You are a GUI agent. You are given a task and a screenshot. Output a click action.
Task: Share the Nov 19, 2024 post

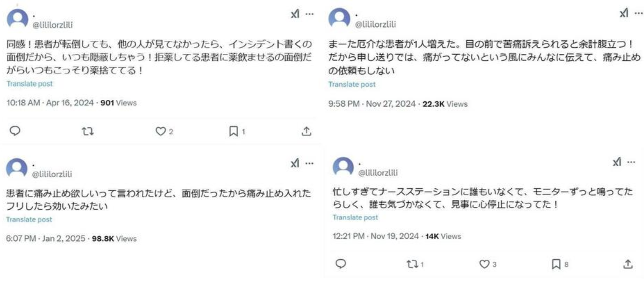coord(628,264)
